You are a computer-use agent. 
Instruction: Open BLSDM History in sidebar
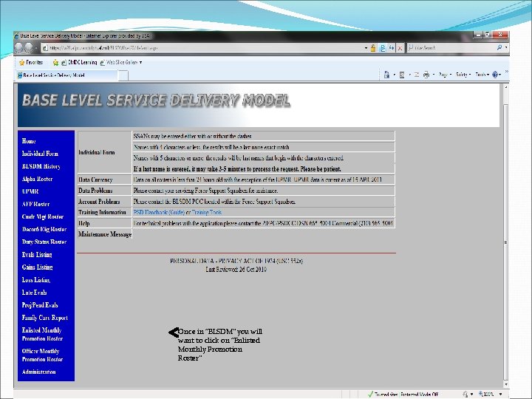[x=41, y=166]
